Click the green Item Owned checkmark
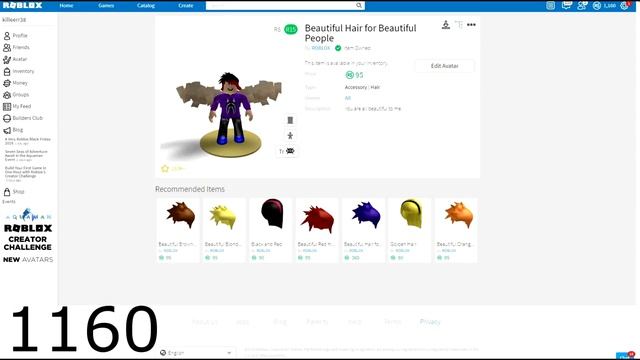 (338, 48)
